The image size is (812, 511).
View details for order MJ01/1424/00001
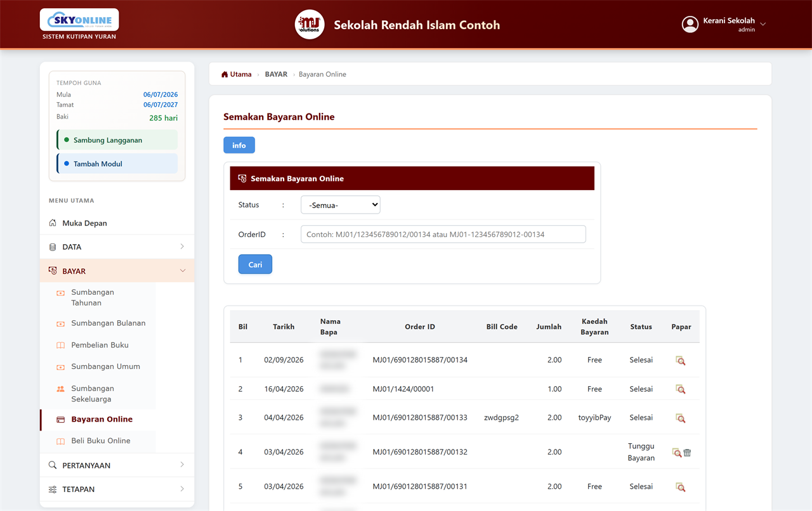tap(680, 389)
